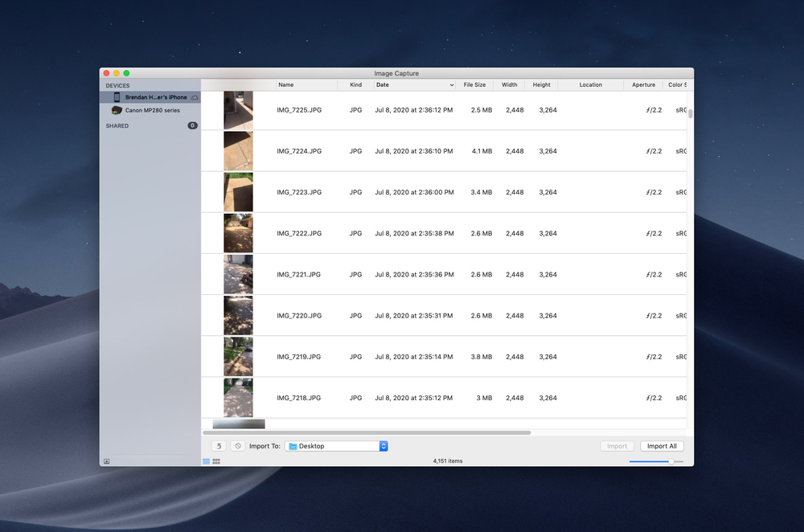Click date Jul 8, 2020 at 2:35:38 PM

click(414, 233)
